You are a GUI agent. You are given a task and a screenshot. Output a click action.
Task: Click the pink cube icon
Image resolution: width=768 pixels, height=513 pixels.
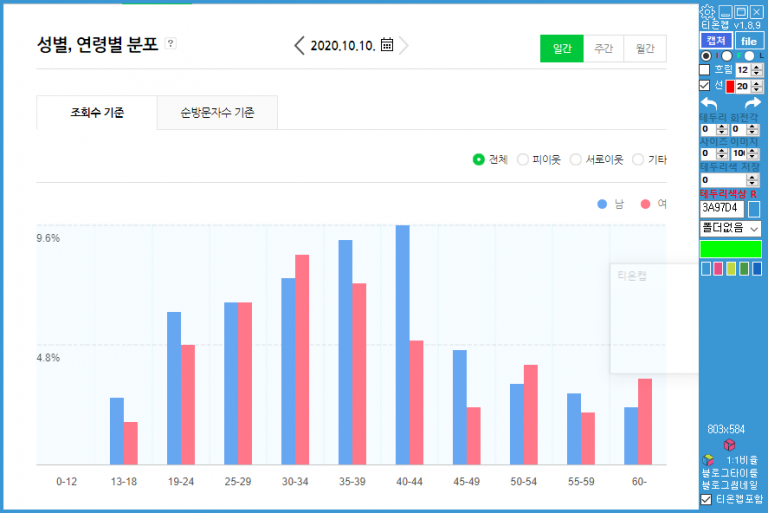pyautogui.click(x=730, y=445)
